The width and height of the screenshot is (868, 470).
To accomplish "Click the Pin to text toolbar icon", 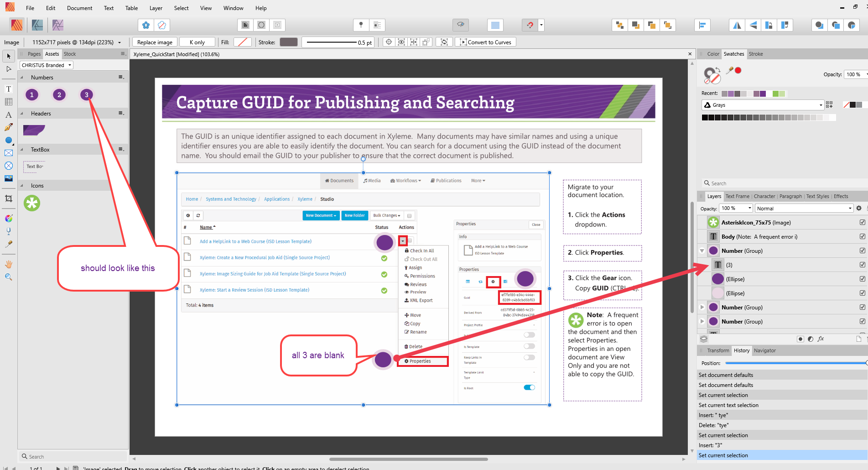I will pyautogui.click(x=361, y=25).
